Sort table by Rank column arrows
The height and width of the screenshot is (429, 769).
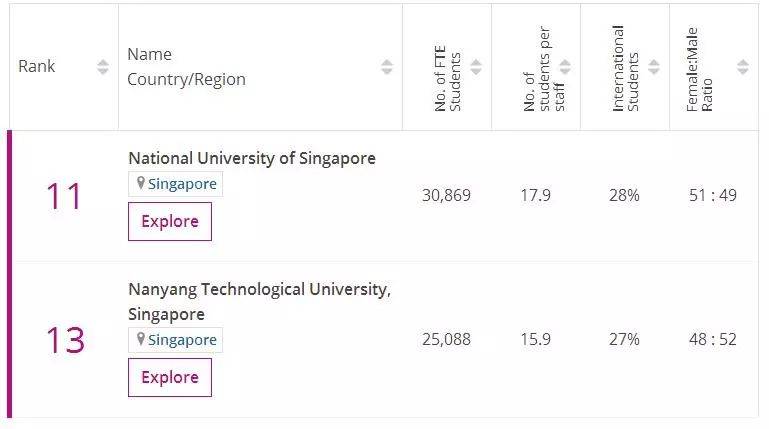coord(103,67)
